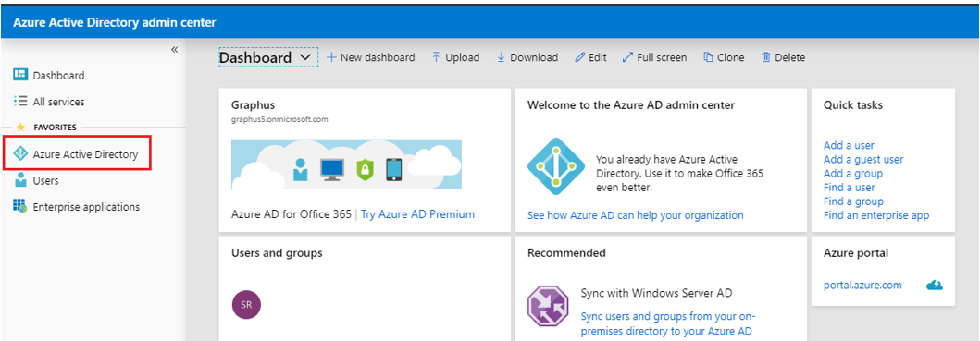Click the Azure portal tile title
Image resolution: width=980 pixels, height=341 pixels.
pyautogui.click(x=856, y=253)
